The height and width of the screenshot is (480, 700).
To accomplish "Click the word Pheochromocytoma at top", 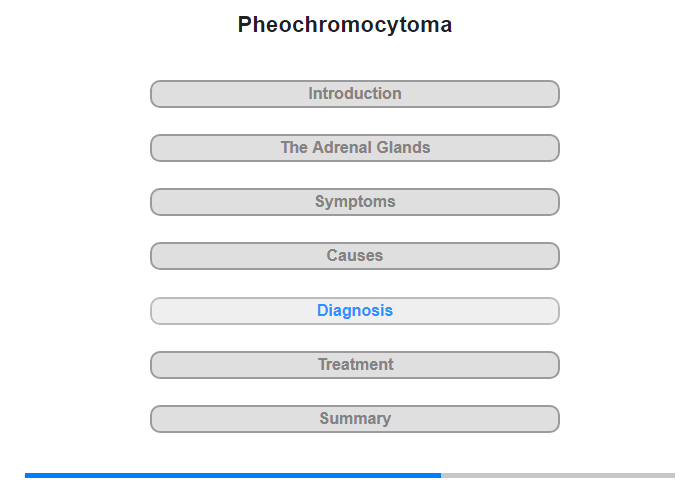I will (345, 25).
